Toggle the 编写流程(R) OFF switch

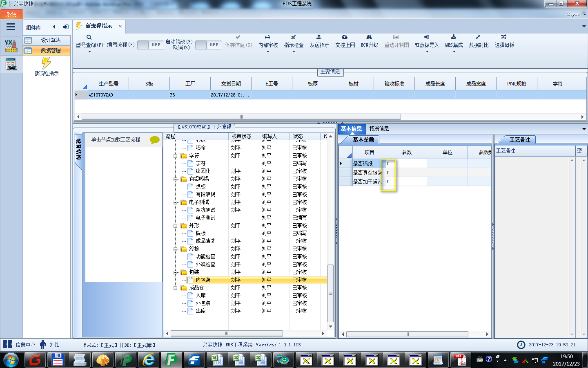click(150, 45)
